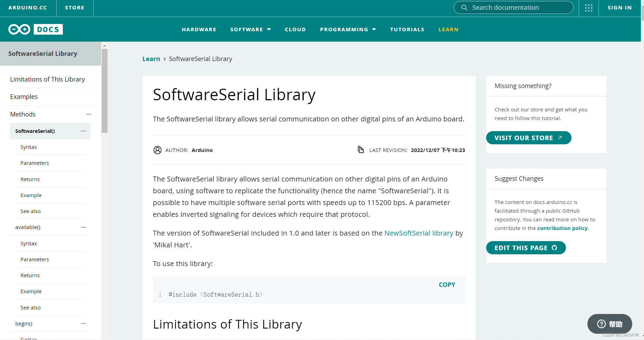Click the Missing something? panel title
The height and width of the screenshot is (340, 644).
coord(523,86)
